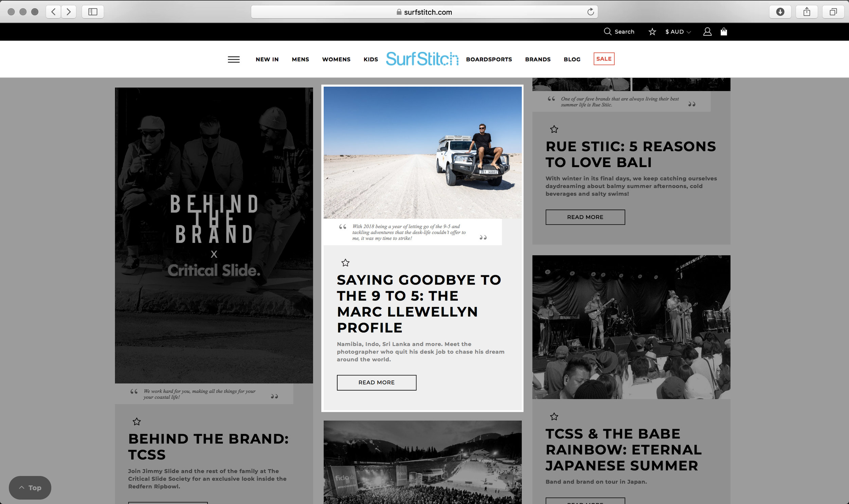The width and height of the screenshot is (849, 504).
Task: Go back with Safari's back arrow
Action: point(53,12)
